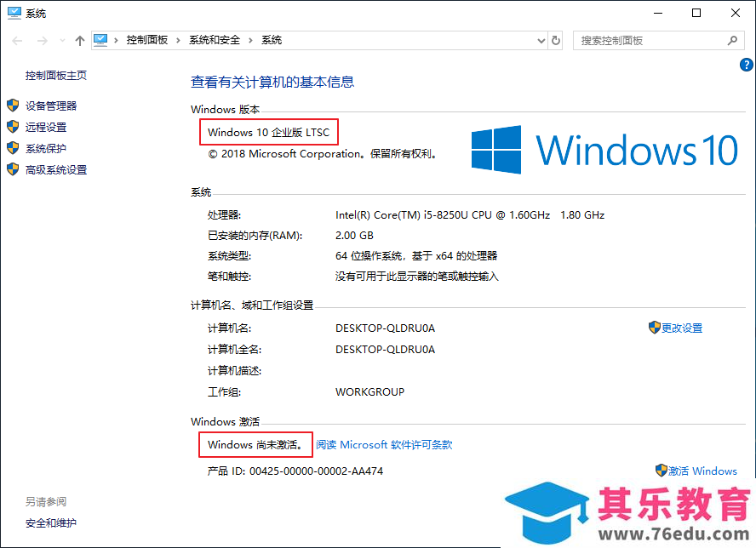Screen dimensions: 756x548
Task: Open 设备管理器 link
Action: tap(51, 106)
